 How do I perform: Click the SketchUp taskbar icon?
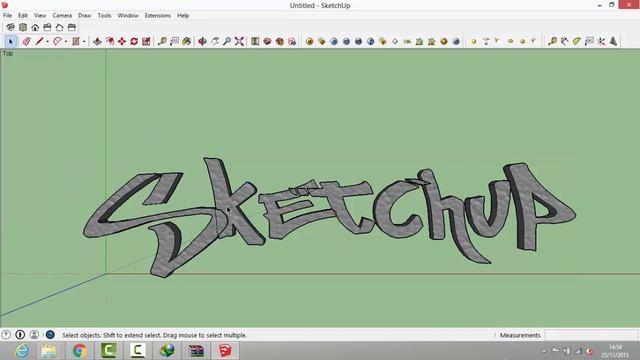coord(225,351)
